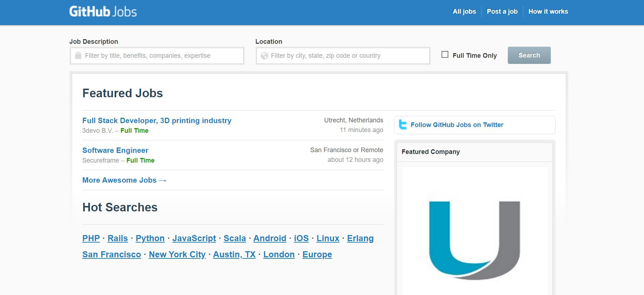The image size is (644, 295).
Task: Click the 11 minutes ago timestamp
Action: pos(362,130)
